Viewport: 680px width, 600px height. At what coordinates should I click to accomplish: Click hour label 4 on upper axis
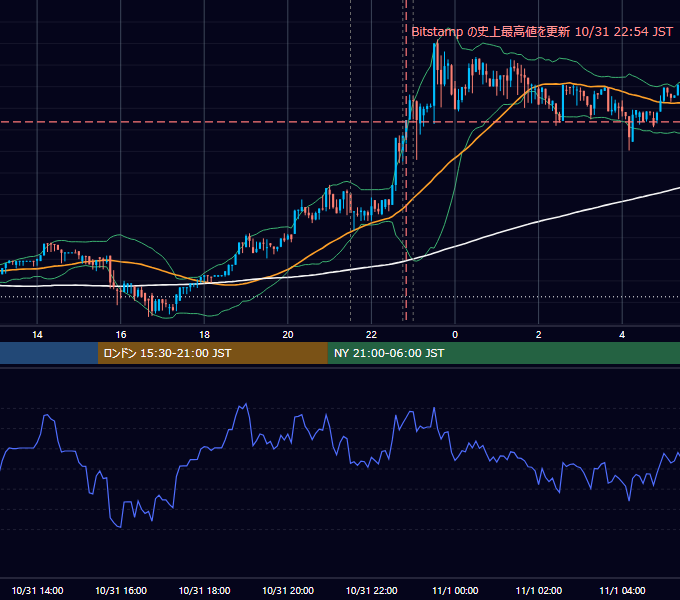pyautogui.click(x=622, y=335)
